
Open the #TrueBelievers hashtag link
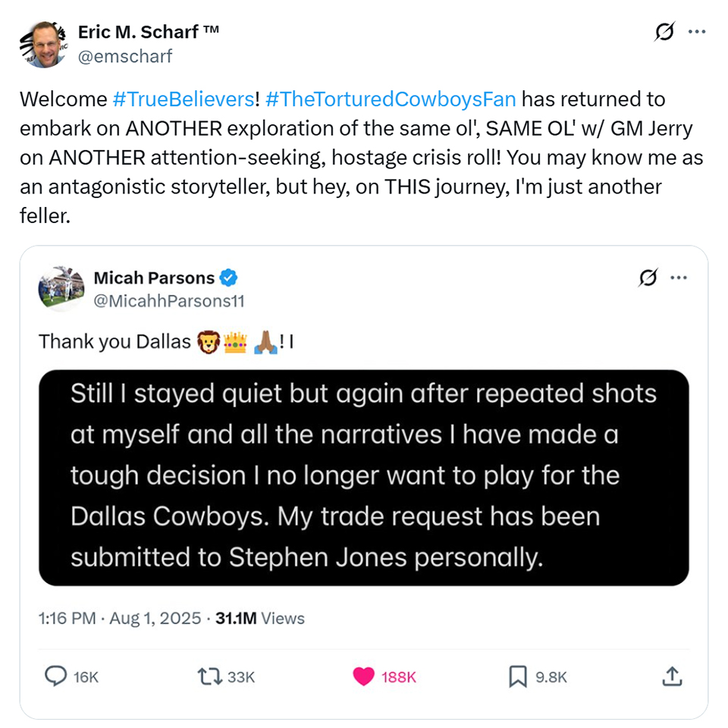tap(182, 99)
